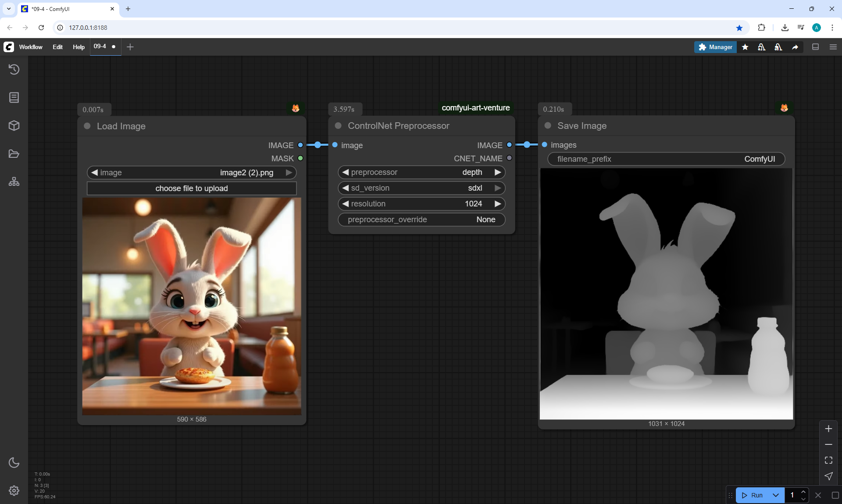Collapse the ControlNet Preprocessor node dot
The width and height of the screenshot is (842, 504).
point(338,126)
